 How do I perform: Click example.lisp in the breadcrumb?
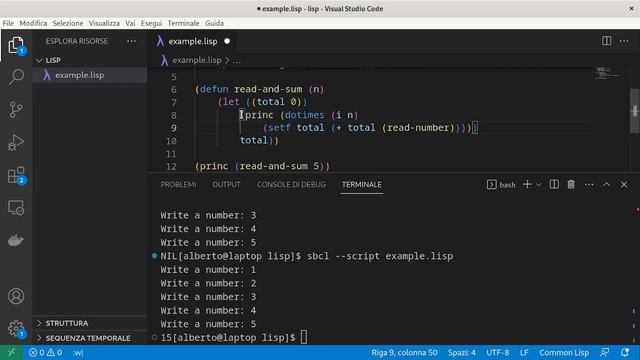click(196, 60)
